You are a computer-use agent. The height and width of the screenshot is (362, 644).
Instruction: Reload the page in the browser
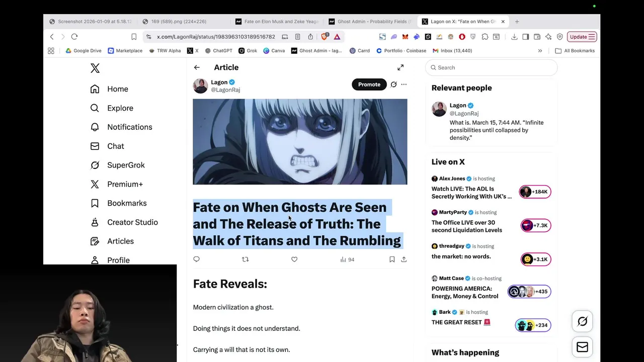pos(74,37)
